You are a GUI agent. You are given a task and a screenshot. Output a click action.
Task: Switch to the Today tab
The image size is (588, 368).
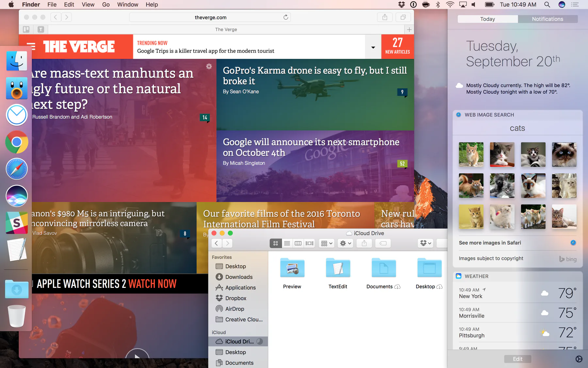pos(488,19)
